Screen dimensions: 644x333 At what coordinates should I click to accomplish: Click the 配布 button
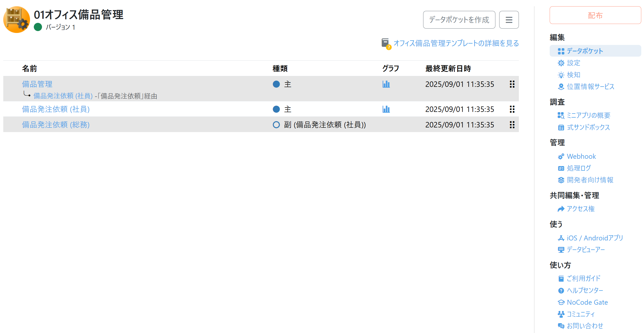595,15
